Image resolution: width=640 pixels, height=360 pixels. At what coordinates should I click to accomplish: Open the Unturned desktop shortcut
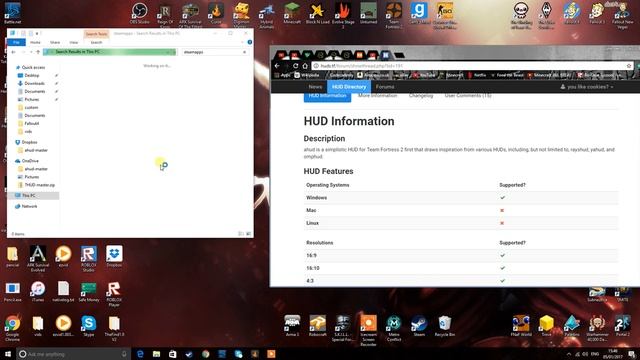368,13
